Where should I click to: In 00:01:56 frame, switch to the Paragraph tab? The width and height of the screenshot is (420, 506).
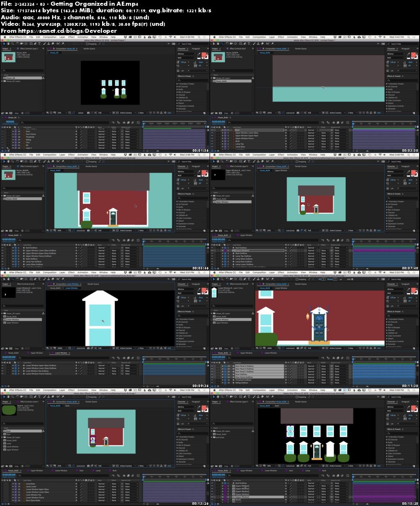(x=196, y=48)
